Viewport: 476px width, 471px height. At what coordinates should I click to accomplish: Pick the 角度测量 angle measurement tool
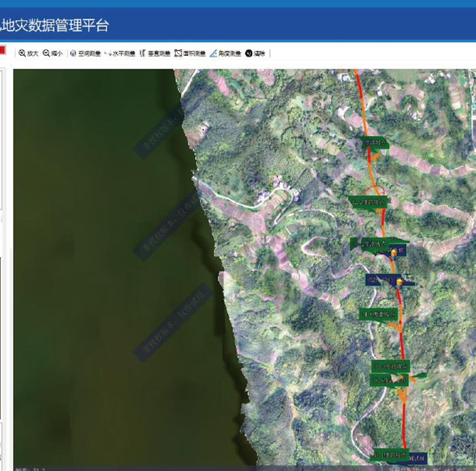point(225,53)
